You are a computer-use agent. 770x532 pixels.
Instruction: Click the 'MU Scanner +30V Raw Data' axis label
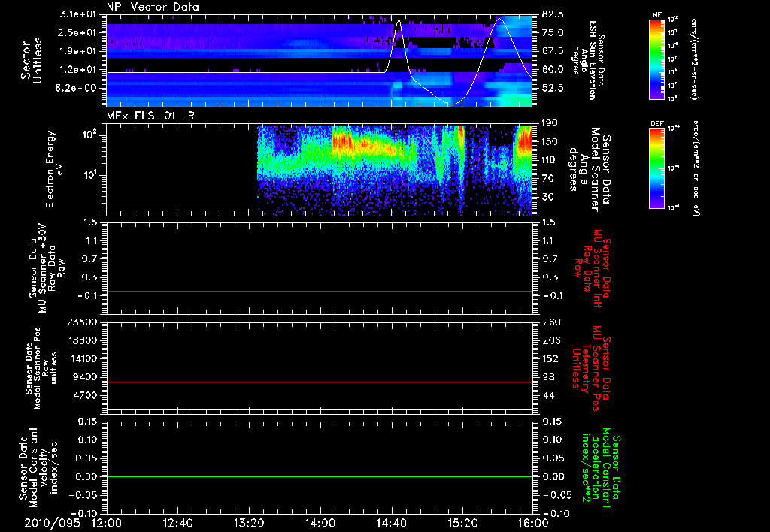click(x=47, y=268)
